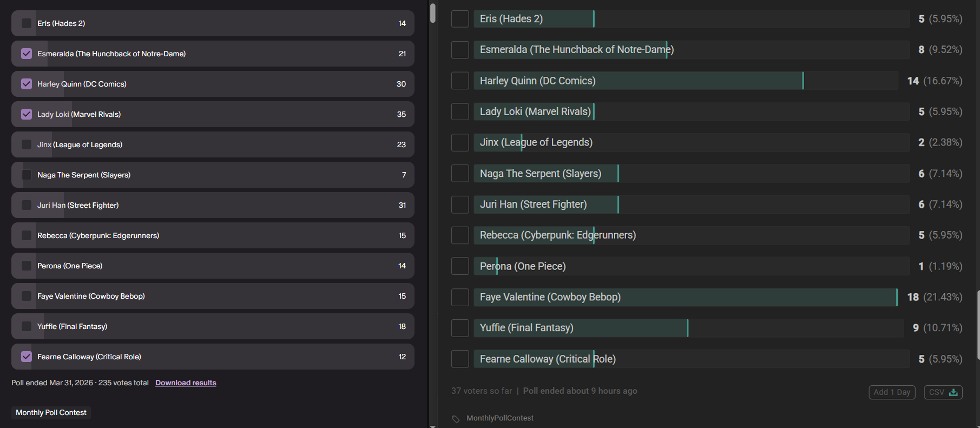Click Harley Quinn vote count 30 in left poll
Viewport: 980px width, 428px height.
pos(401,84)
